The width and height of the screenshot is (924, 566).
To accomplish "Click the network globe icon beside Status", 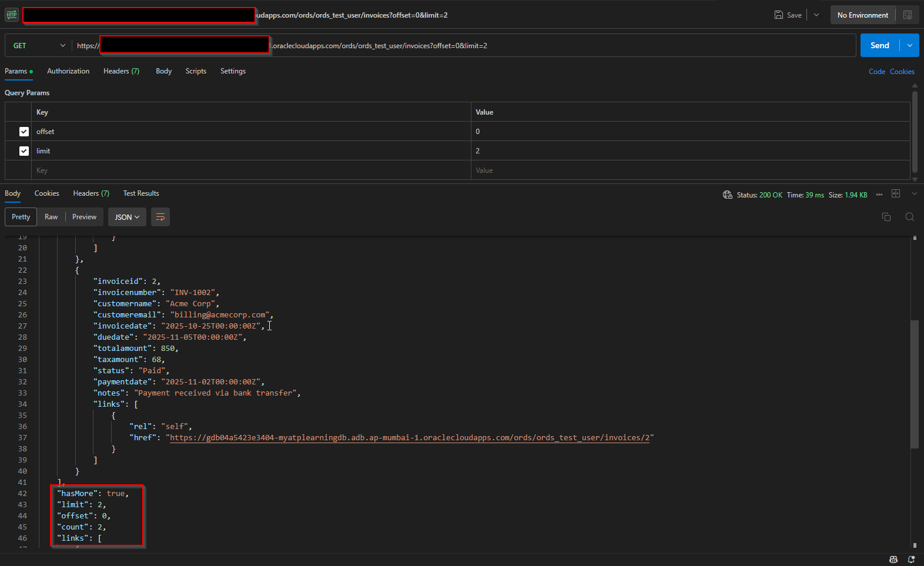I will click(x=727, y=195).
